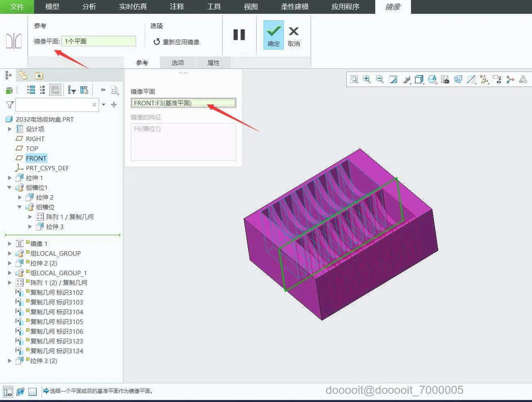Click the pause feature button

pos(239,35)
